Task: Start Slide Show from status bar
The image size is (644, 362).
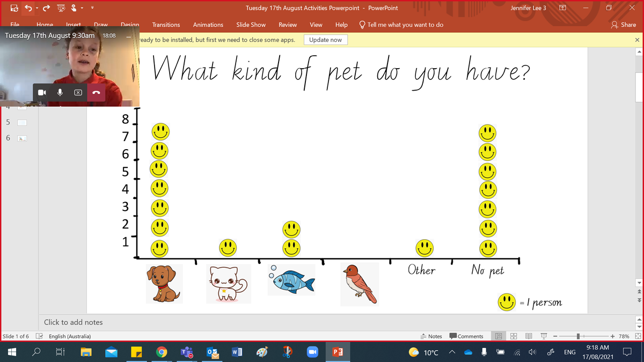Action: (x=544, y=336)
